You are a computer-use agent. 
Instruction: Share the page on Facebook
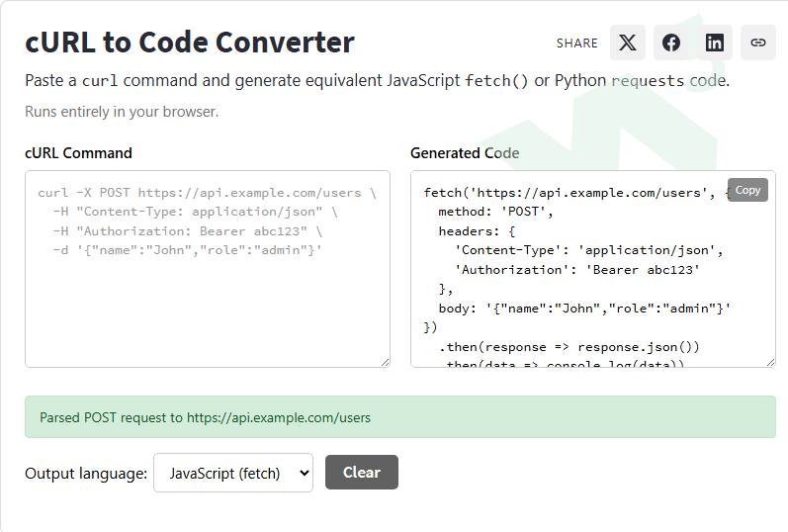pos(671,43)
